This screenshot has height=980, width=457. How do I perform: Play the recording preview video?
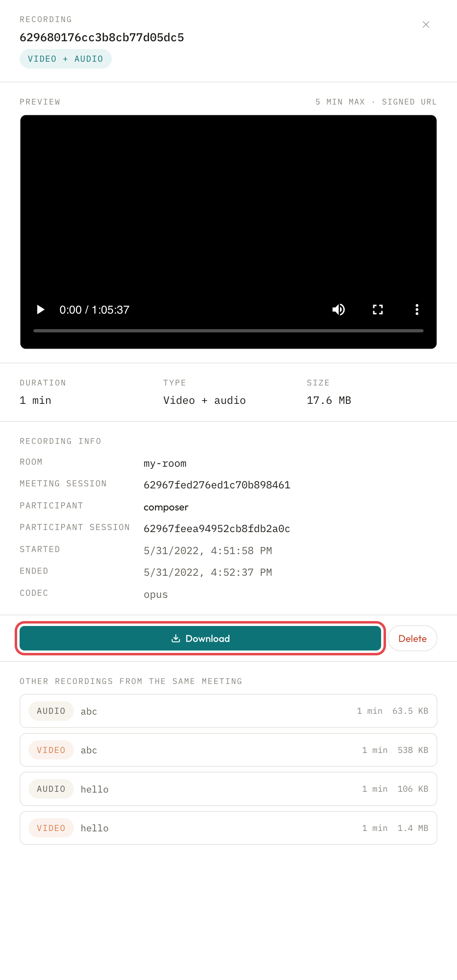coord(40,310)
